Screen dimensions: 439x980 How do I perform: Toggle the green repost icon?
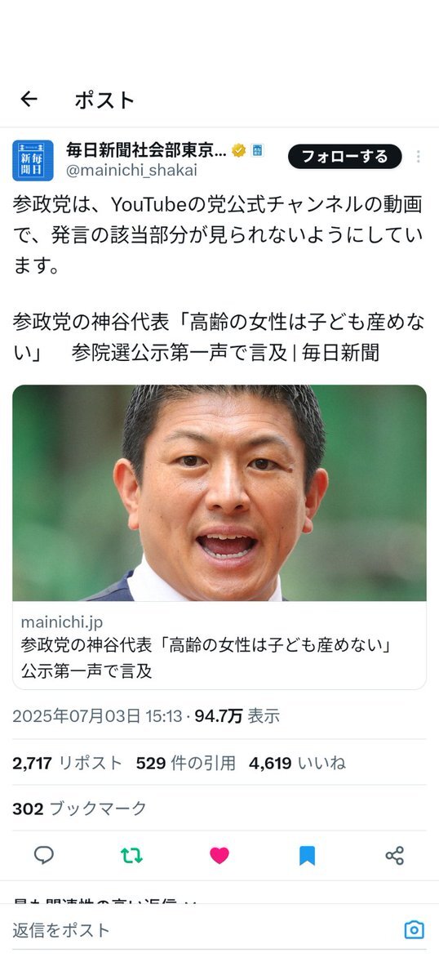131,855
